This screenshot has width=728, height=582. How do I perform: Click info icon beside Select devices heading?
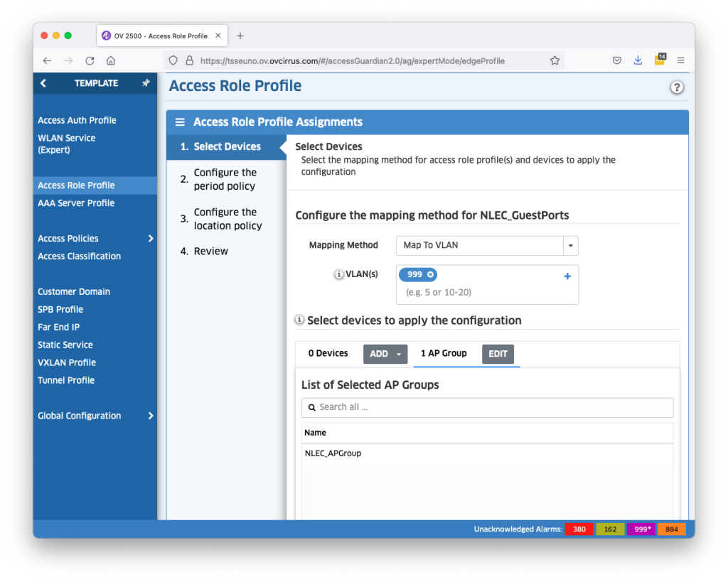[300, 320]
